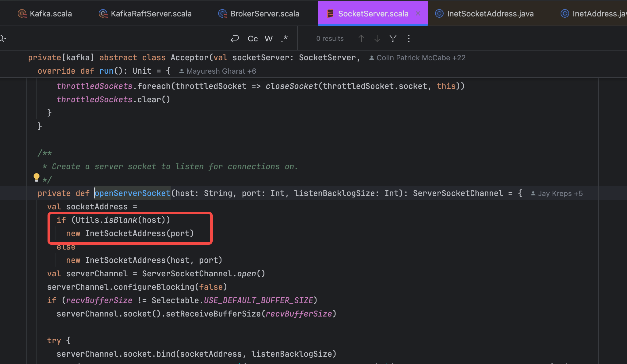Click Mayuresh Gharat +6 author inlay
Viewport: 627px width, 364px height.
point(218,71)
